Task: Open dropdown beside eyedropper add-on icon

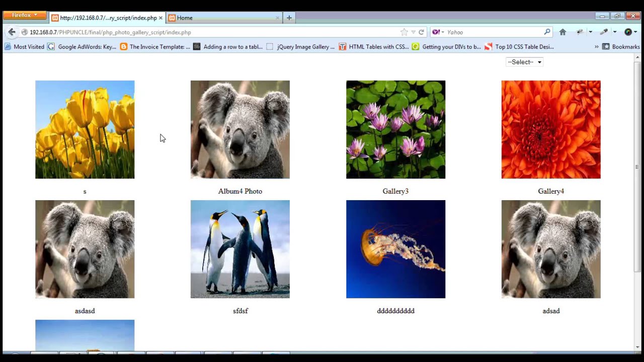Action: tap(614, 32)
